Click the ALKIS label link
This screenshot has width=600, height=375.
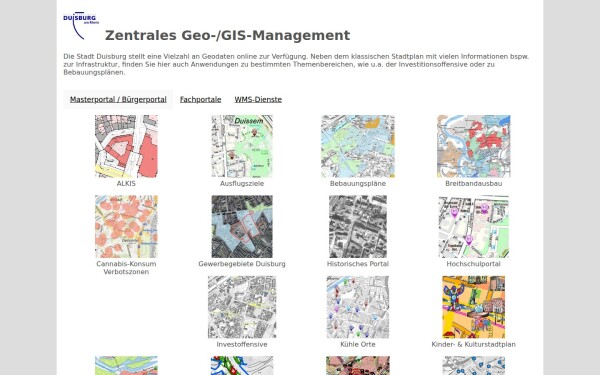point(126,184)
